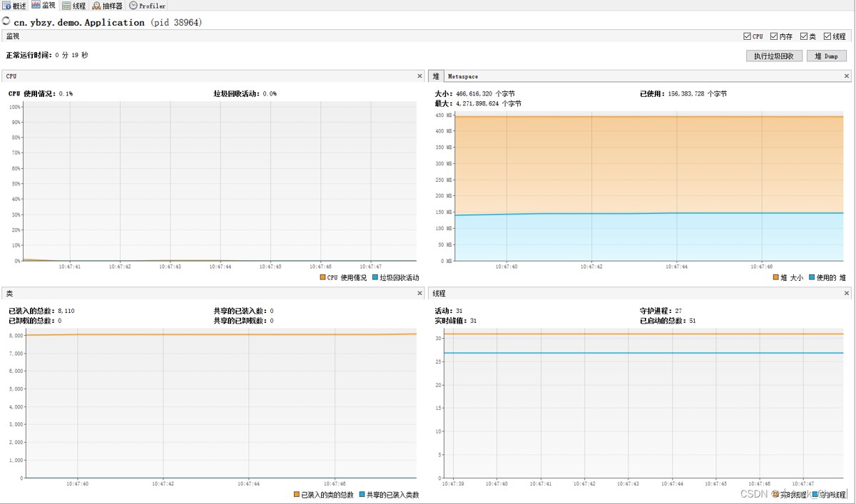This screenshot has width=856, height=504.
Task: Click the 共享的已卸载数 0 value
Action: coord(271,321)
